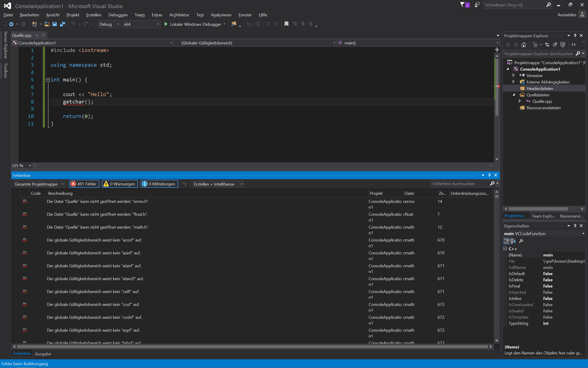The image size is (588, 368).
Task: Click the alphabetical sort icon in Eigenschaften
Action: 513,241
